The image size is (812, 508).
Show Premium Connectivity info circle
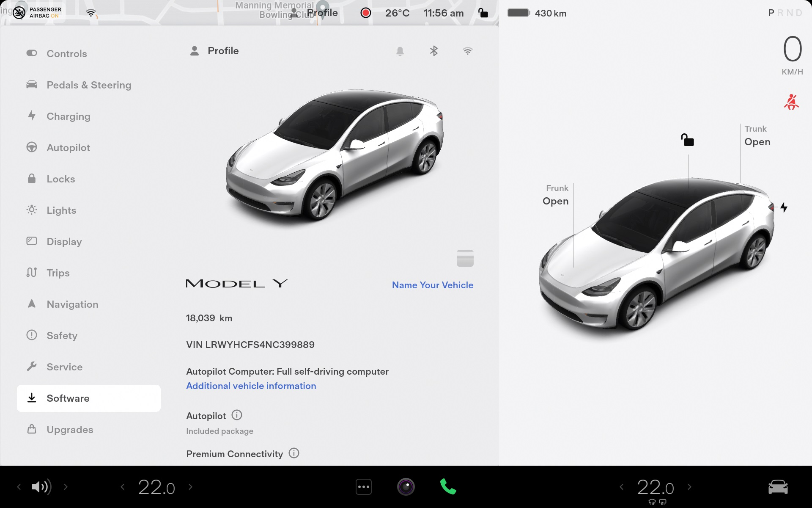pyautogui.click(x=294, y=453)
